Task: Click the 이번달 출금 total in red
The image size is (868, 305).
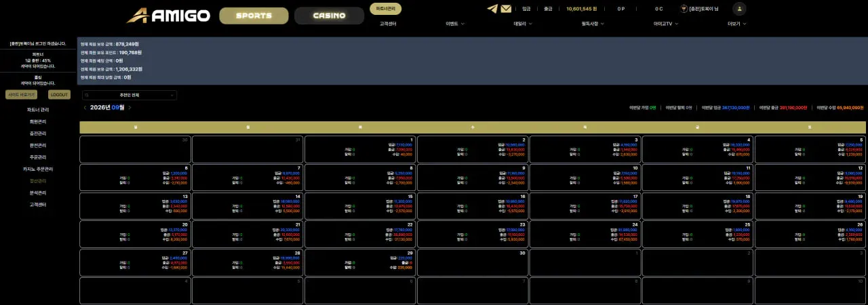Action: (783, 108)
